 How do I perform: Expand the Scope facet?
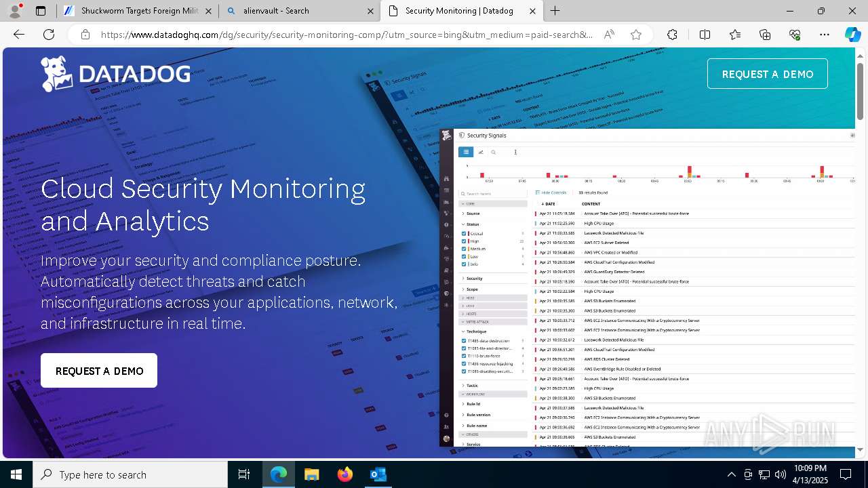pos(472,289)
